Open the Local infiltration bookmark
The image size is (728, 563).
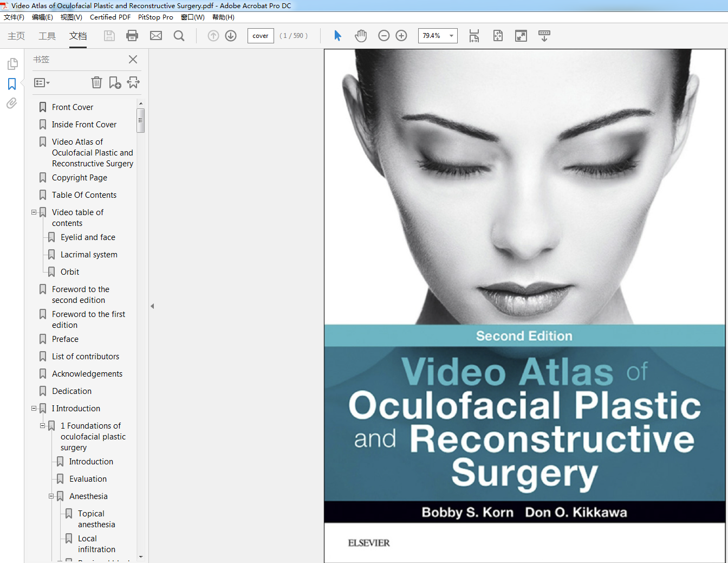96,544
